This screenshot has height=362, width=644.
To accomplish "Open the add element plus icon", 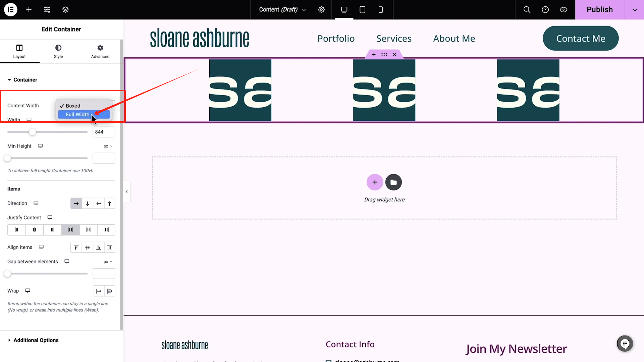I will [x=29, y=9].
